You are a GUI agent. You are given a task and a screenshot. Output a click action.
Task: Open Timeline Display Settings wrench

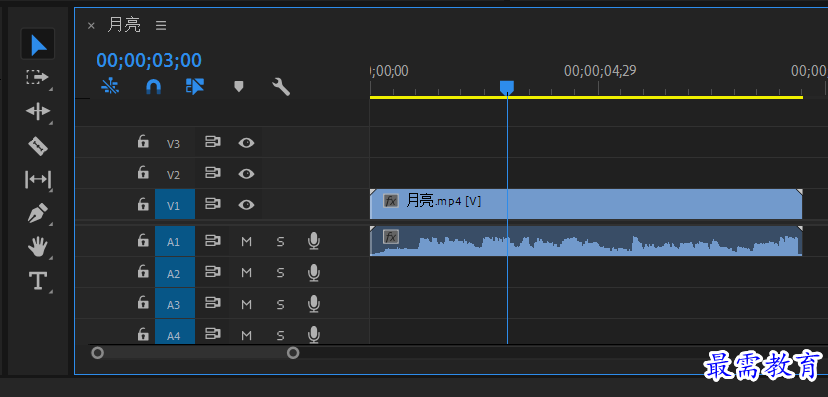(281, 87)
